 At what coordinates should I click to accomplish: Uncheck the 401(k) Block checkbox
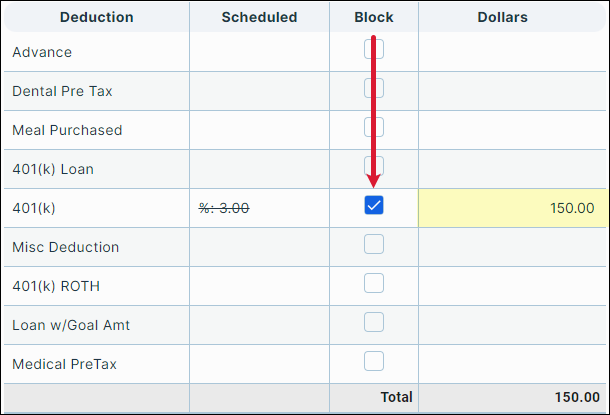[x=374, y=206]
